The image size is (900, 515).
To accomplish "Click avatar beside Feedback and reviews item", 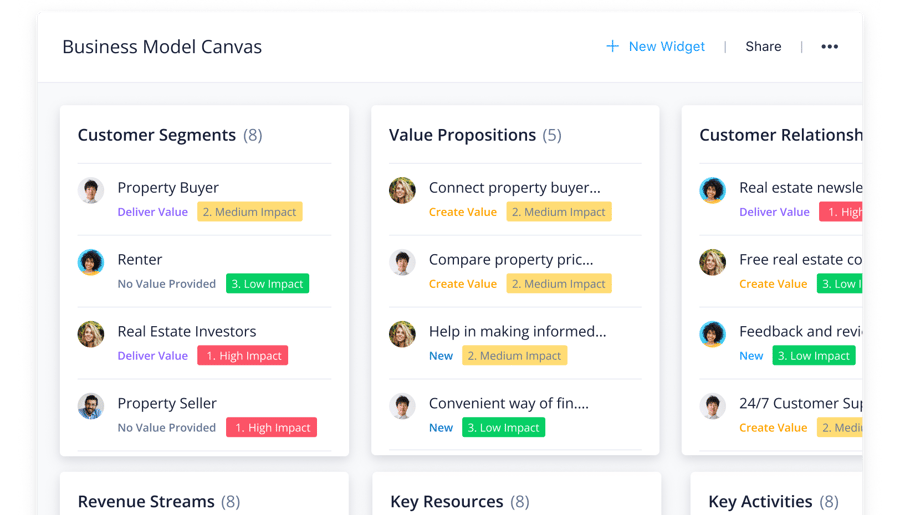I will 712,334.
